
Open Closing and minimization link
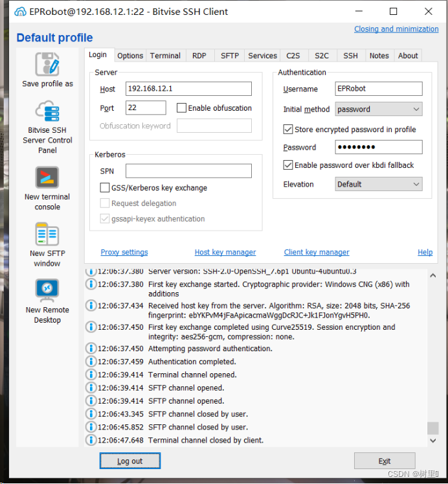pos(396,29)
